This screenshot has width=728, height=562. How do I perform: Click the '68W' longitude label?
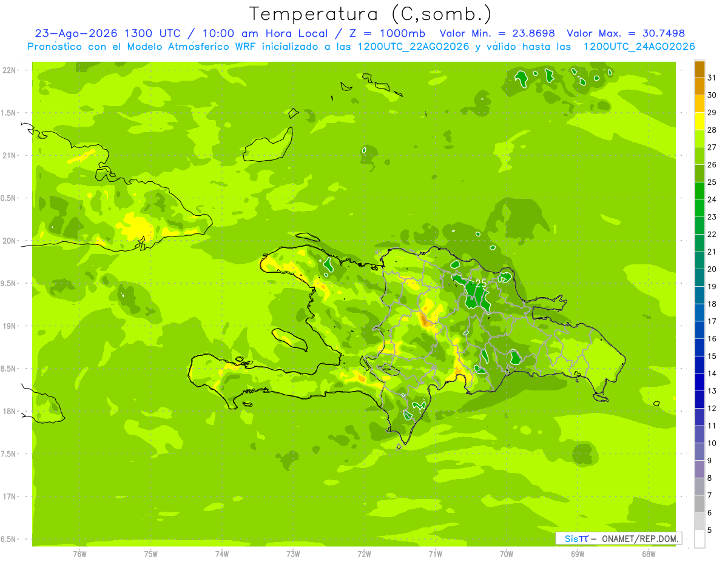coord(649,555)
